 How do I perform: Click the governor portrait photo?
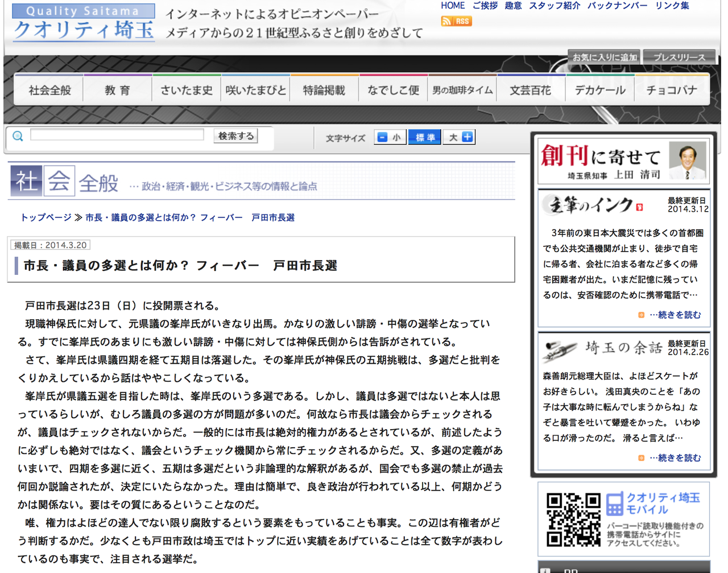click(x=688, y=160)
